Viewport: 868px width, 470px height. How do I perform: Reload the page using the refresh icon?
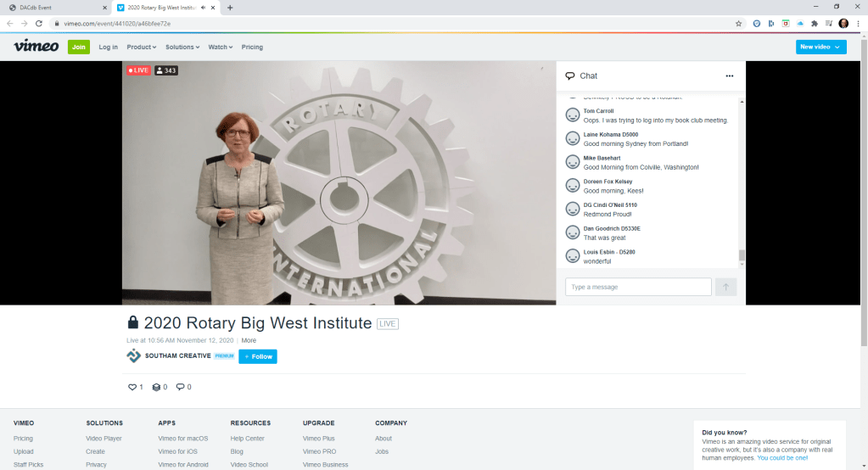pos(39,24)
